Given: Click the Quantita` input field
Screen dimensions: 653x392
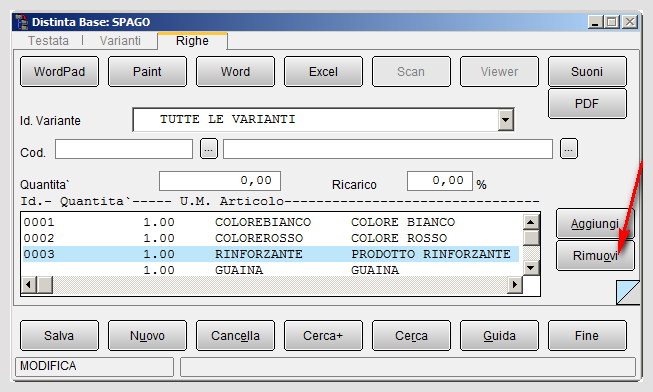Looking at the screenshot, I should 220,181.
